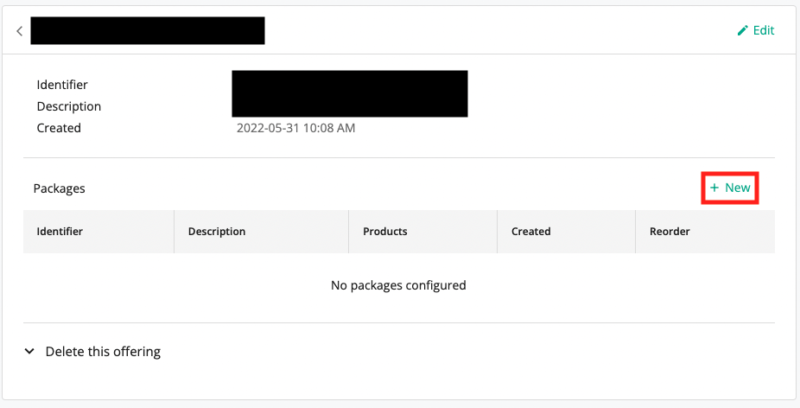Select the Identifier column header
The width and height of the screenshot is (800, 408).
click(60, 231)
